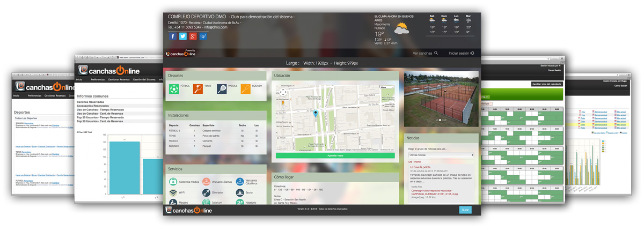The width and height of the screenshot is (644, 231).
Task: Select Uso de Canchas - Tiempo Reservado report
Action: [x=101, y=109]
